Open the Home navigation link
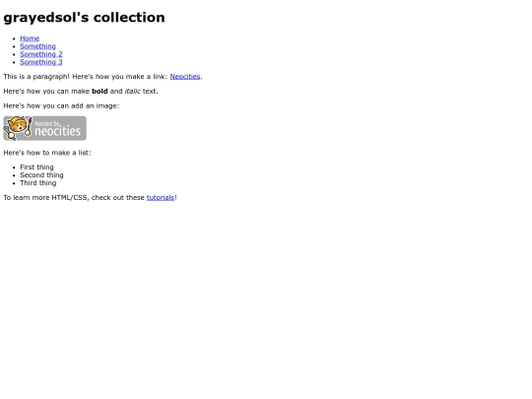Viewport: 532px width, 399px height. click(30, 38)
